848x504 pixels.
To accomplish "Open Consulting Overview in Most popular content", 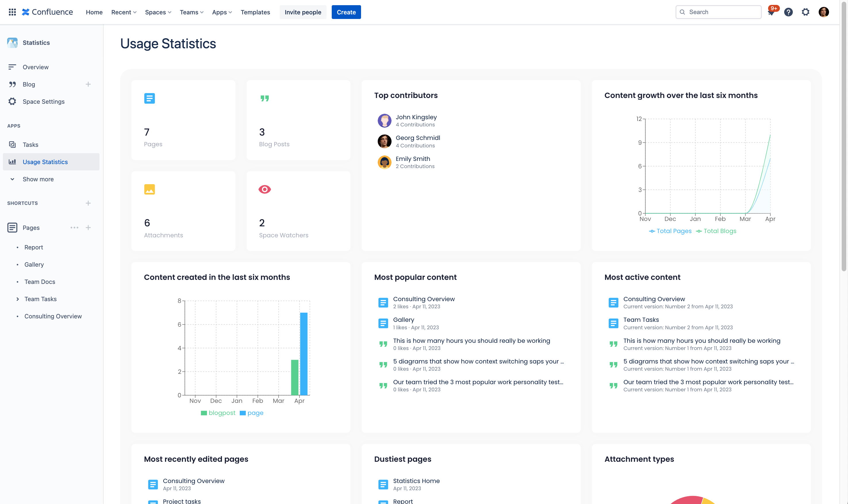I will pyautogui.click(x=424, y=299).
